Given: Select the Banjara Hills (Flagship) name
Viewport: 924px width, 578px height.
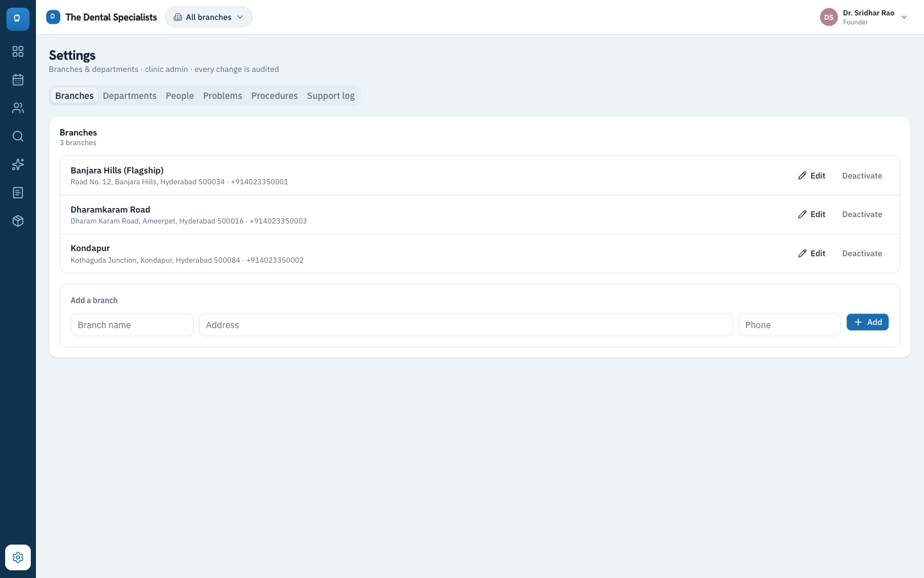Looking at the screenshot, I should 117,170.
